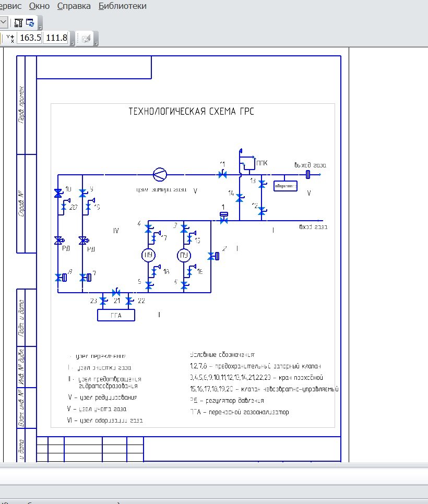This screenshot has height=504, width=428.
Task: Click the X coordinate field showing 163.5
Action: click(30, 38)
